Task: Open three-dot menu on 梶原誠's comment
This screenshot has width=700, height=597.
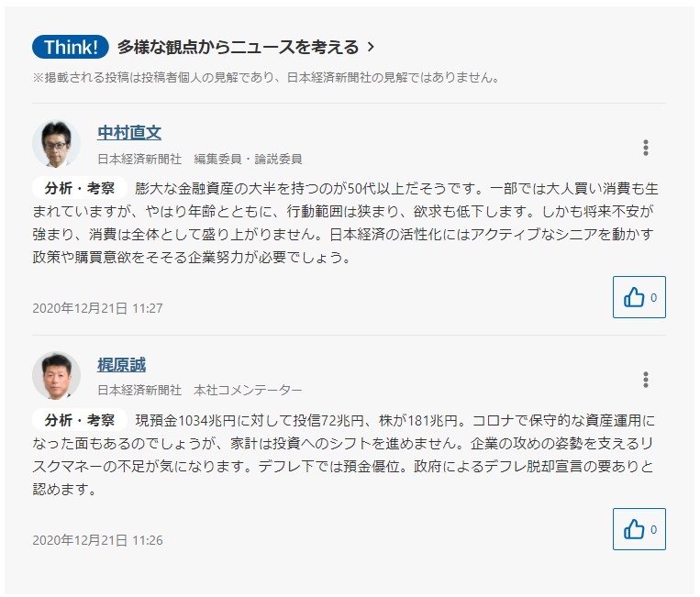Action: pyautogui.click(x=646, y=380)
